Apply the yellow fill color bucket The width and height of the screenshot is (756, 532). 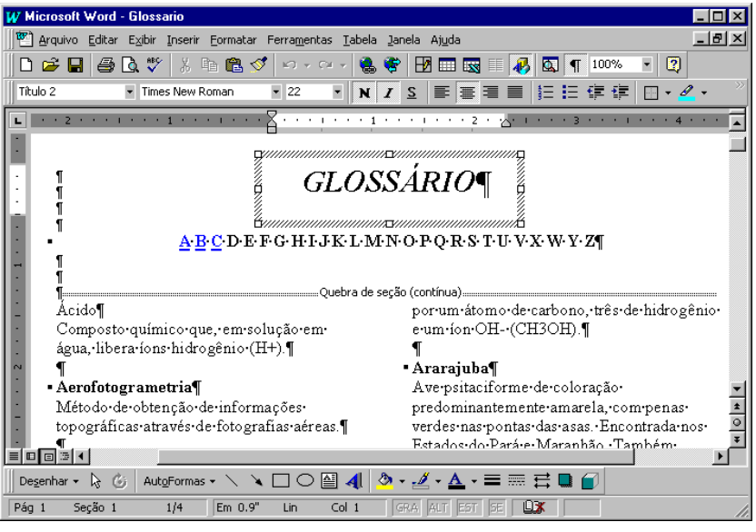[x=384, y=480]
